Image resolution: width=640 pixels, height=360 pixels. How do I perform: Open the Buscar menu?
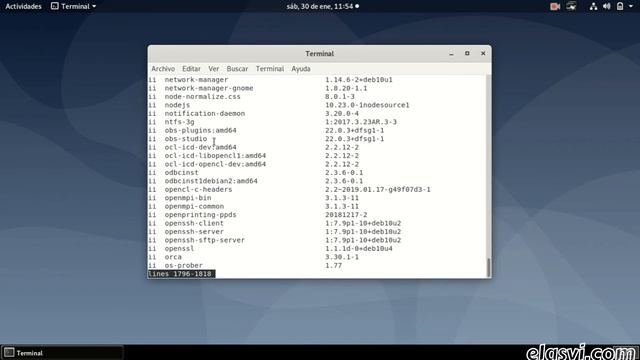coord(237,69)
